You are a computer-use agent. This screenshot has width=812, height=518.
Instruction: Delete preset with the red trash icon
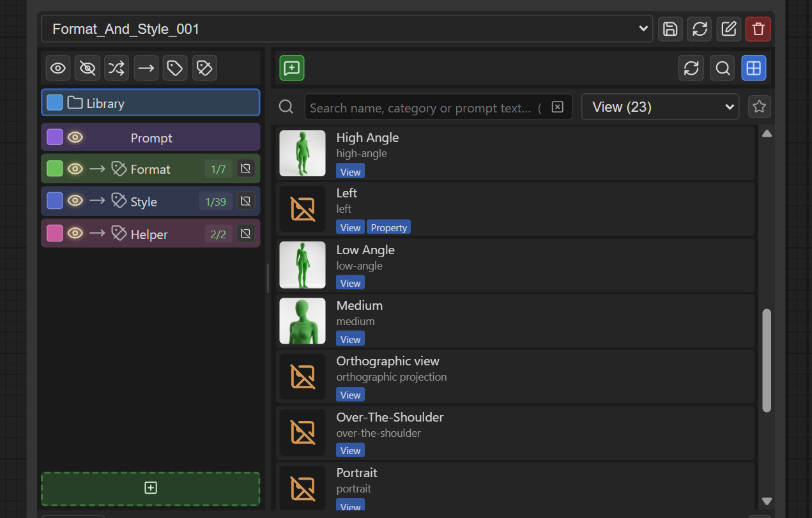[x=758, y=29]
